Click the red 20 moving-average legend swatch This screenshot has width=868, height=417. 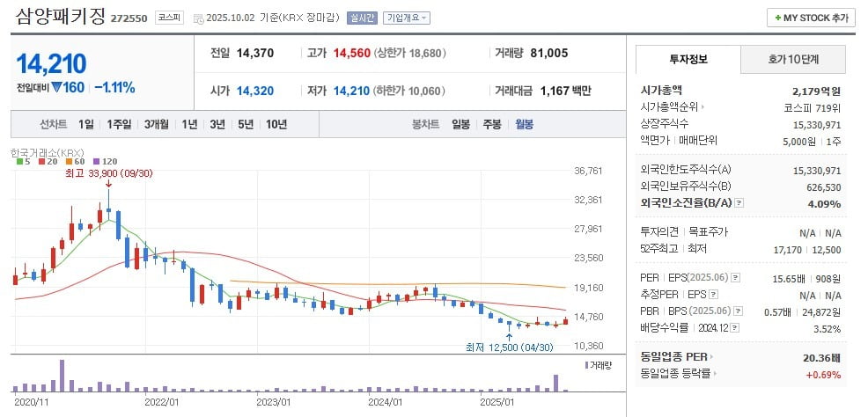(41, 162)
